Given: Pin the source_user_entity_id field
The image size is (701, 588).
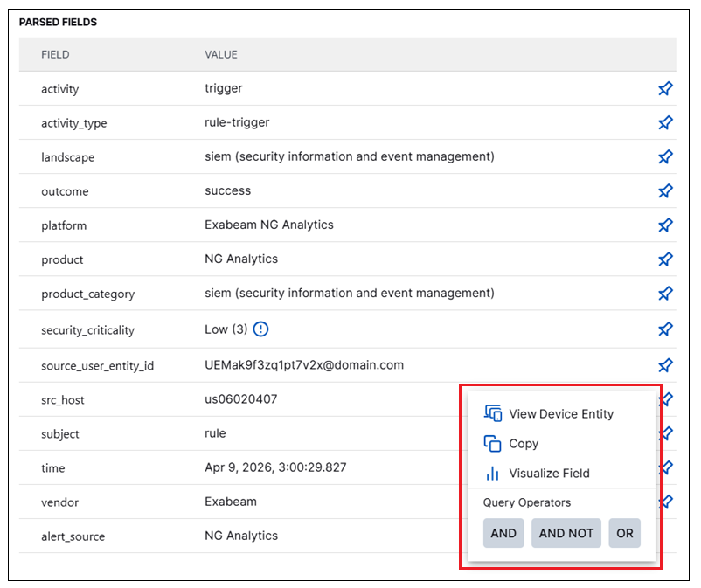Looking at the screenshot, I should 665,364.
